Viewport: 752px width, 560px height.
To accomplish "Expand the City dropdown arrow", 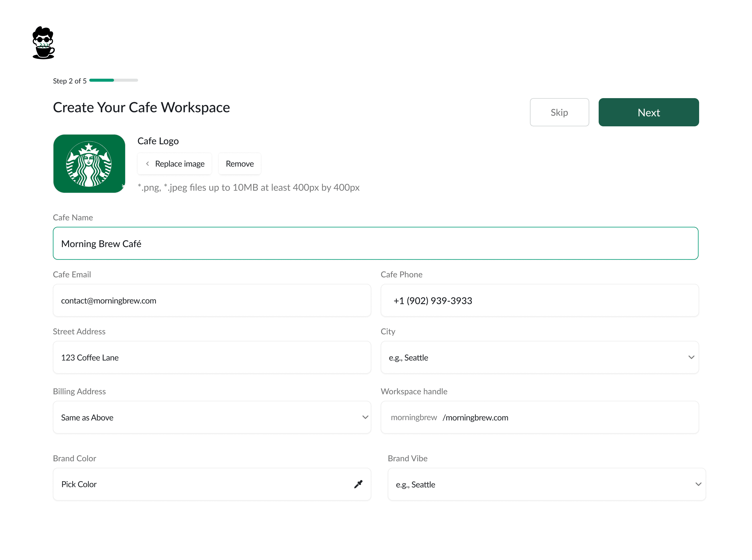I will pos(691,357).
